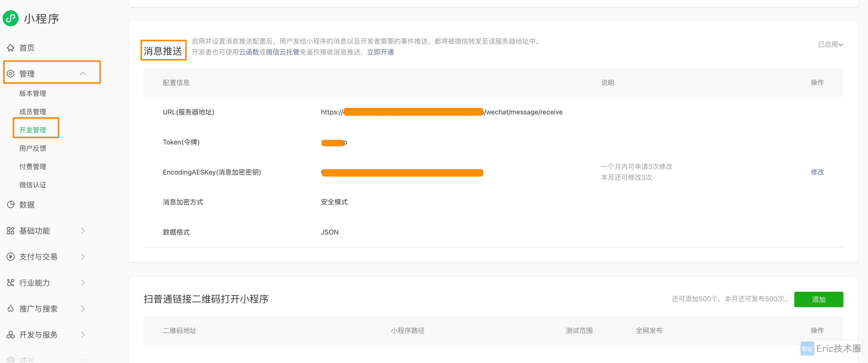Screen dimensions: 868x363
Task: Click the icon beside 行业能力
Action: 11,283
